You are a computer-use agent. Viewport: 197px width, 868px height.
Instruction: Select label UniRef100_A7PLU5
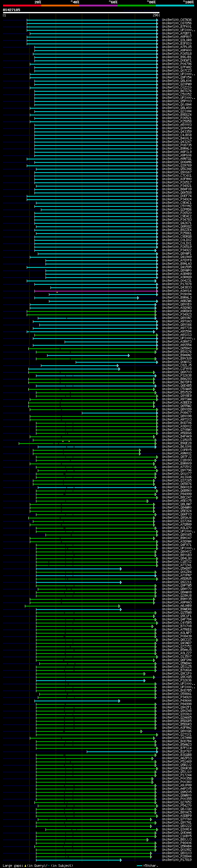click(177, 47)
